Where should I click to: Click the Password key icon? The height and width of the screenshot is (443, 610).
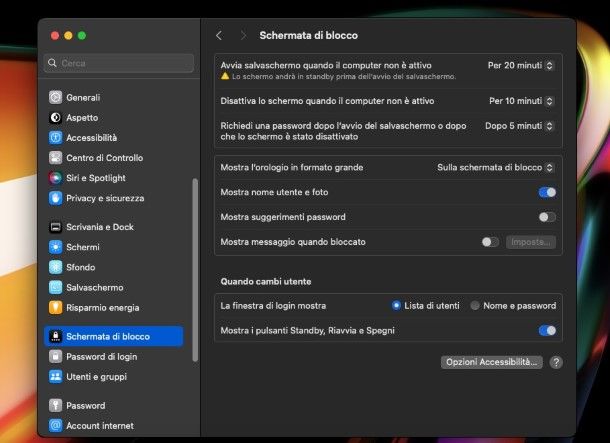tap(55, 406)
